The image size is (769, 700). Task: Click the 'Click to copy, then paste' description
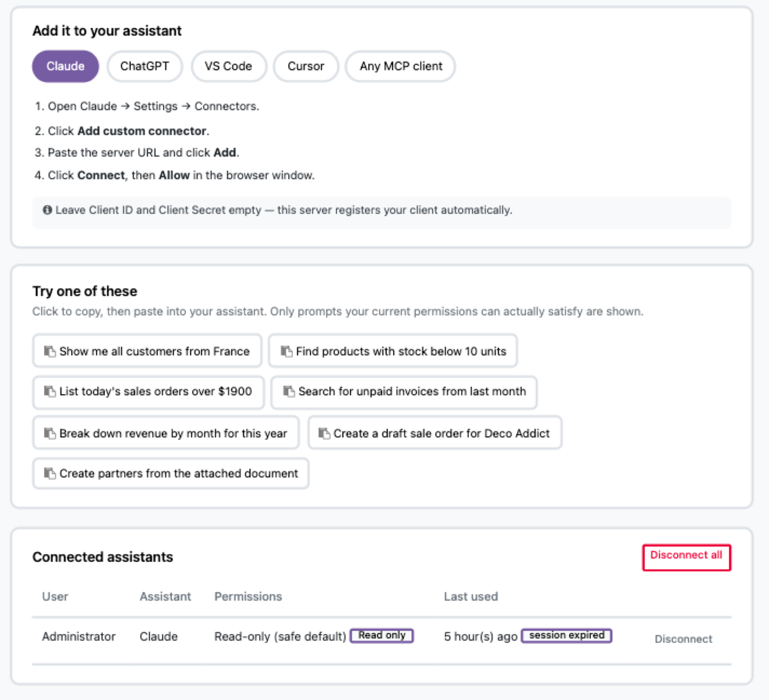(337, 312)
